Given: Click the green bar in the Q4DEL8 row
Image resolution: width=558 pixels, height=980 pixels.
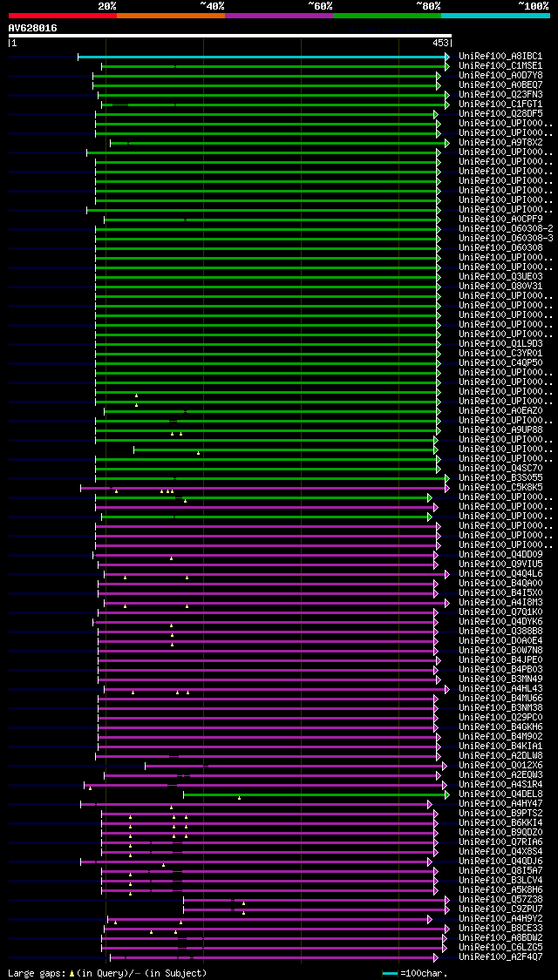Looking at the screenshot, I should click(x=315, y=794).
